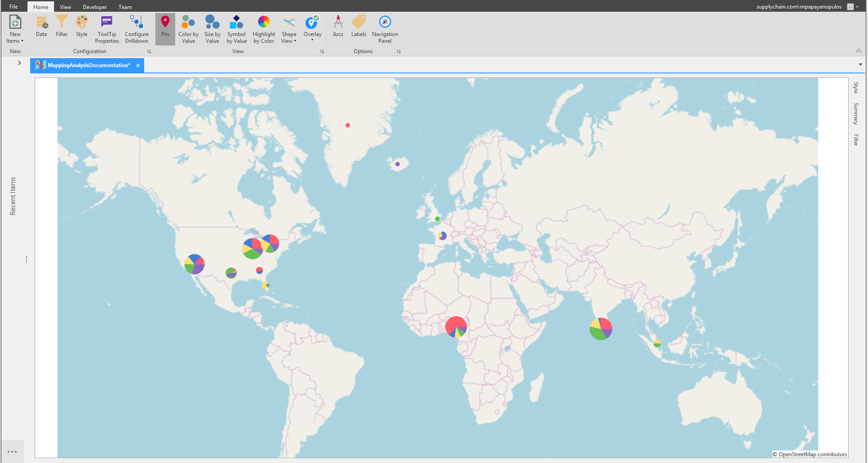Open the Filter tool
Screen dimensions: 868x463
point(62,26)
